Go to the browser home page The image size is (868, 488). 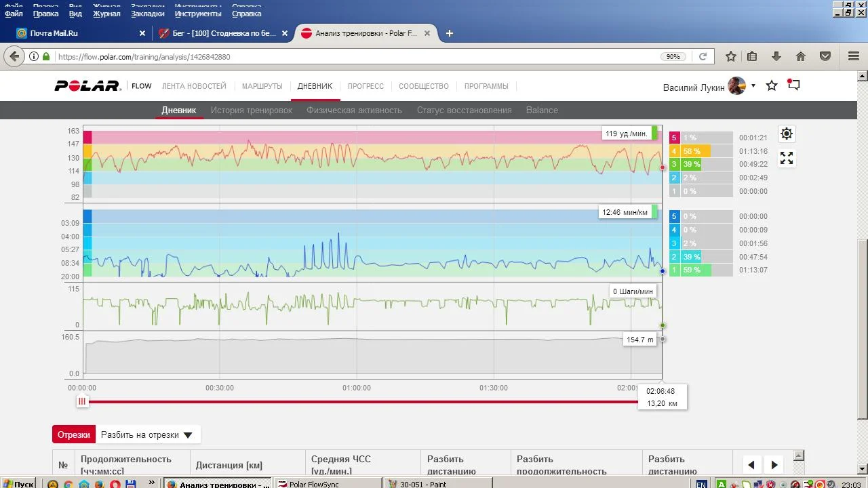tap(800, 57)
